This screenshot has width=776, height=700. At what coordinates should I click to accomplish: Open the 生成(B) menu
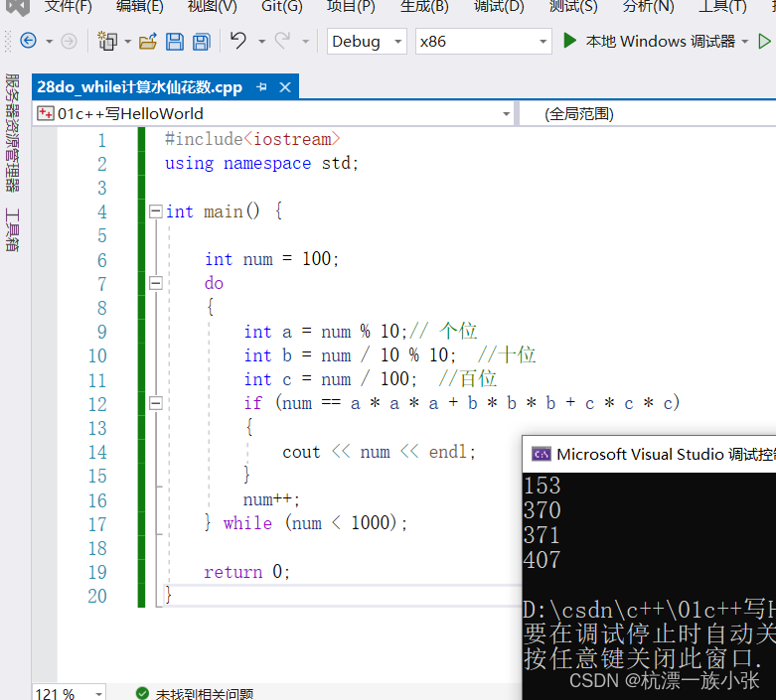tap(424, 6)
